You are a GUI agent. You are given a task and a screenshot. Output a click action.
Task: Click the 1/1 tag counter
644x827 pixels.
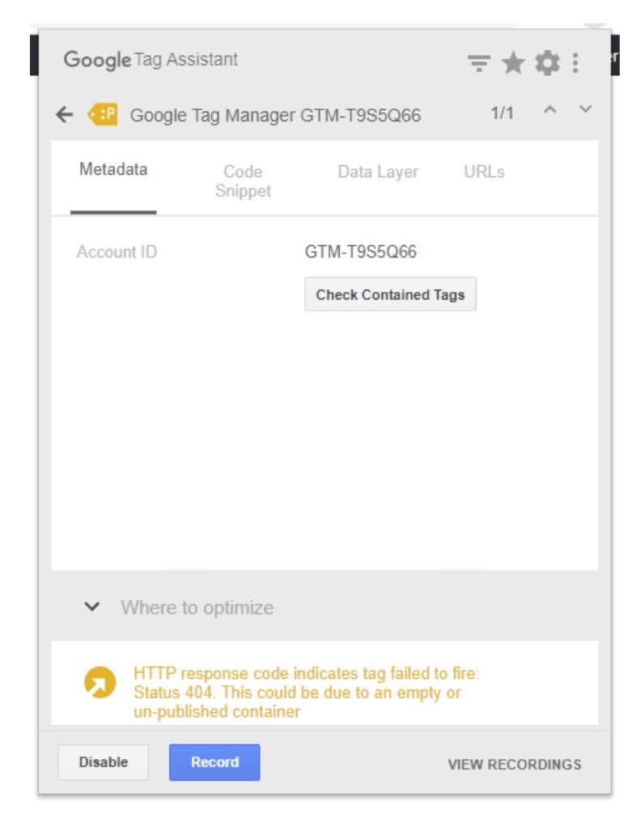[502, 112]
